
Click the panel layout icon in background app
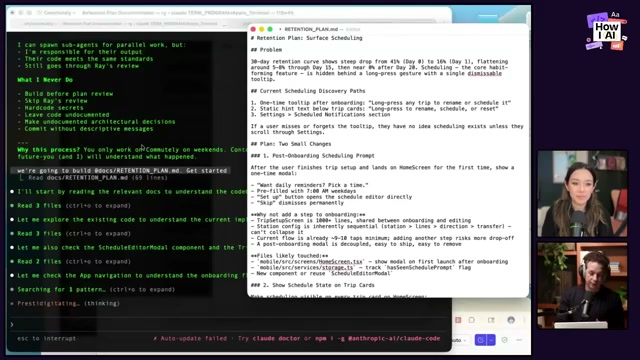tap(491, 320)
